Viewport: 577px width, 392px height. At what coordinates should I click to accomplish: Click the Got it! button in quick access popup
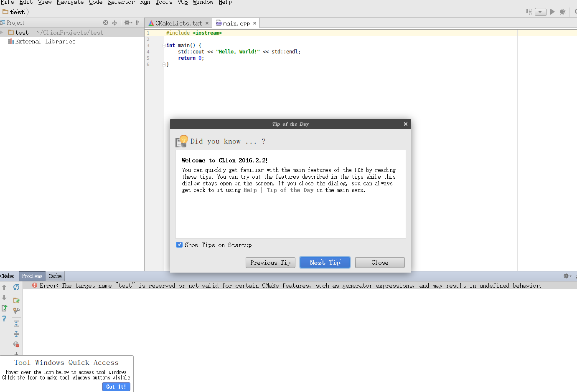pos(116,387)
